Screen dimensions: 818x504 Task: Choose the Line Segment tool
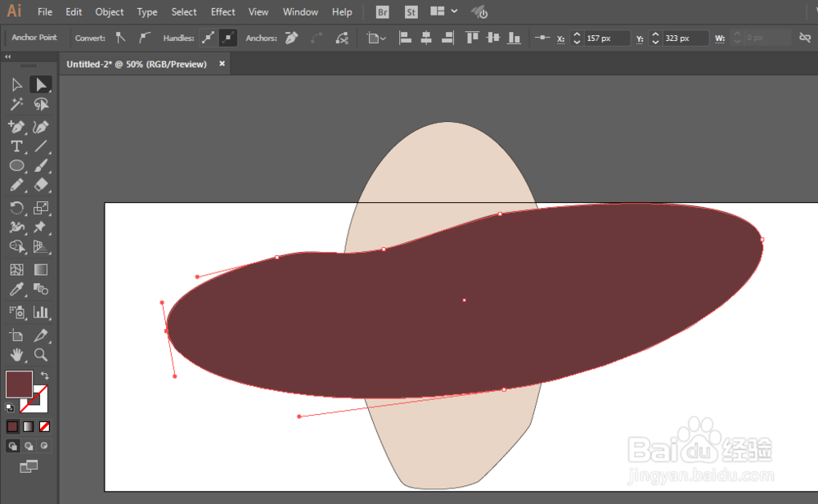click(41, 146)
